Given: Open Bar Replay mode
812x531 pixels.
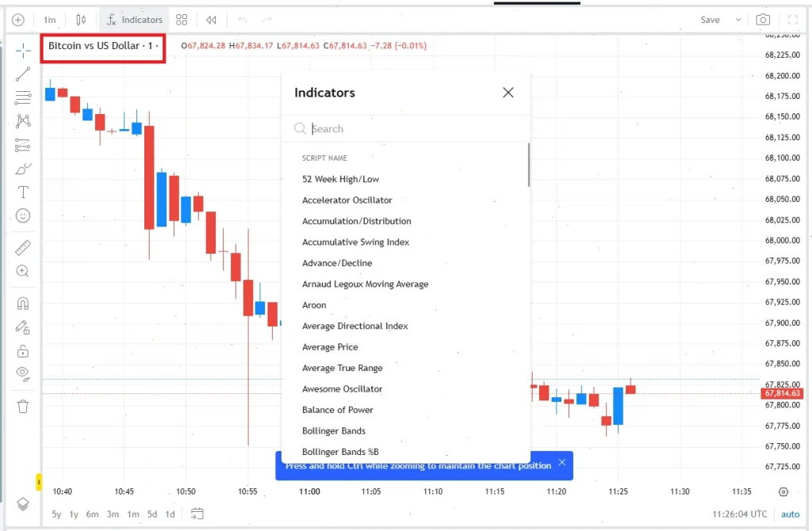Looking at the screenshot, I should pyautogui.click(x=209, y=19).
